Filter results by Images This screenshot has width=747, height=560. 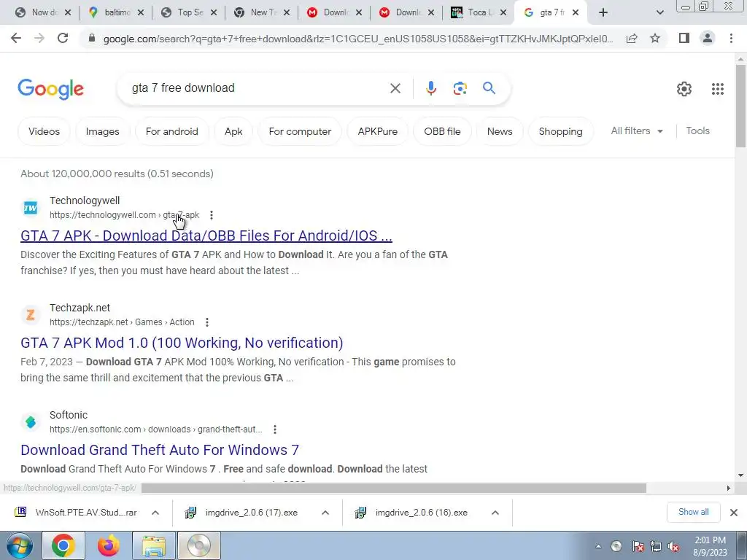(102, 131)
